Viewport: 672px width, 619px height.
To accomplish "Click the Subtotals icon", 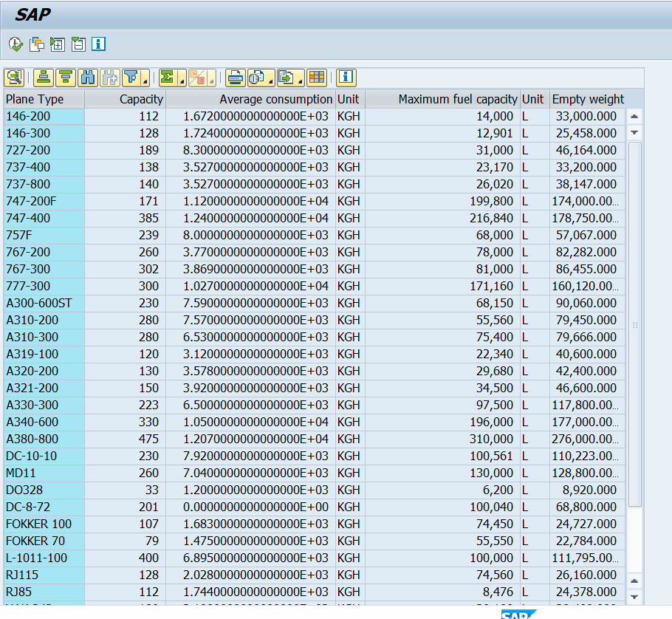I will [198, 78].
